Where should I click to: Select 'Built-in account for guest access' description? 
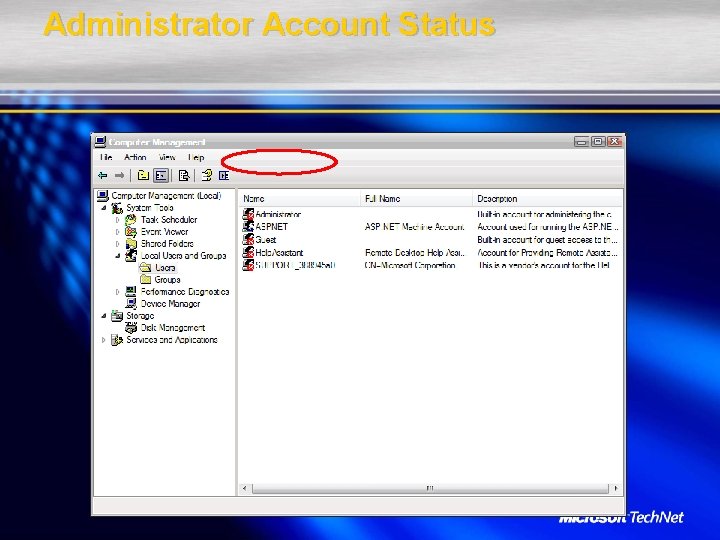pyautogui.click(x=547, y=239)
